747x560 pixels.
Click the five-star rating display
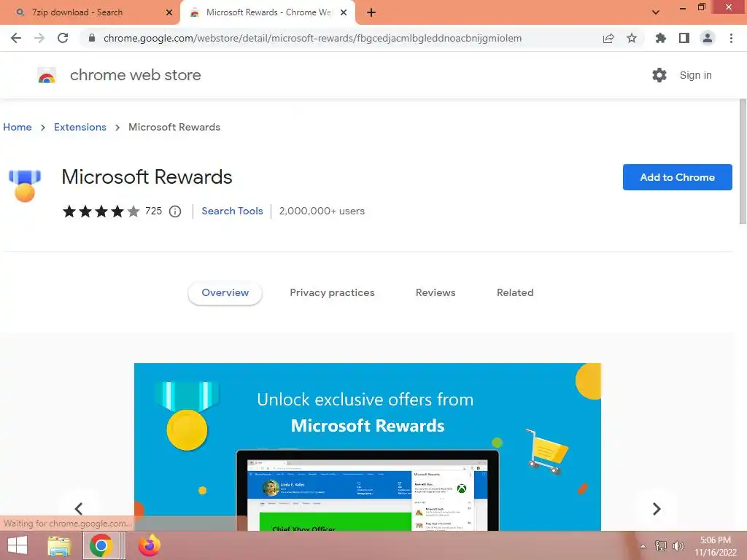tap(101, 211)
